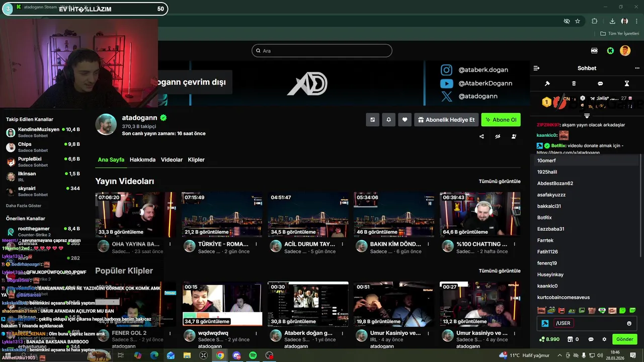Viewport: 644px width, 362px height.
Task: Open options for %100 CHATTING video
Action: tap(514, 244)
